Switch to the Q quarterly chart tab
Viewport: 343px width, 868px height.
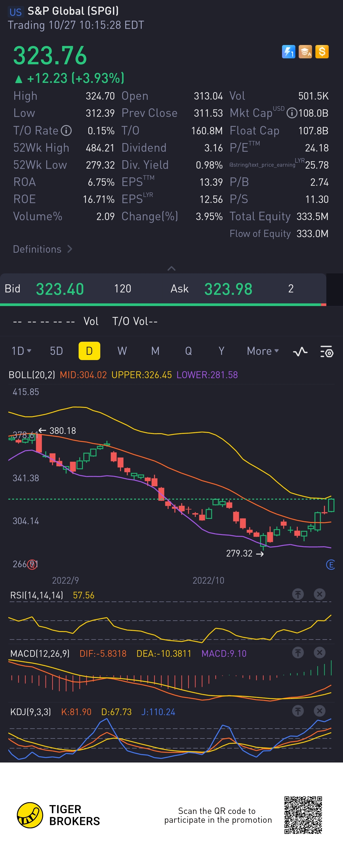pyautogui.click(x=188, y=351)
